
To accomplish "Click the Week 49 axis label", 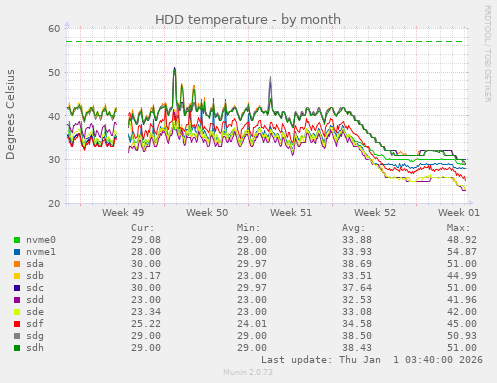I will pyautogui.click(x=123, y=212).
